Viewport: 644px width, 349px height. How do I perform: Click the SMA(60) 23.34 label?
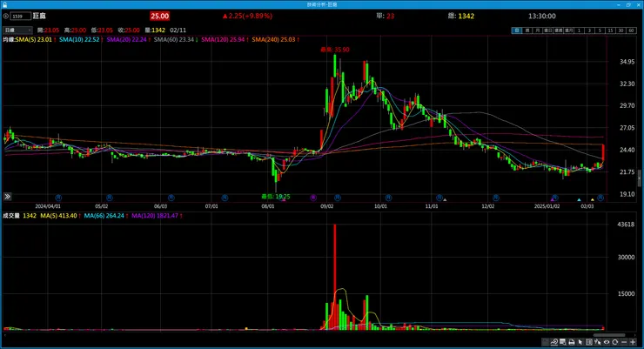click(x=174, y=39)
